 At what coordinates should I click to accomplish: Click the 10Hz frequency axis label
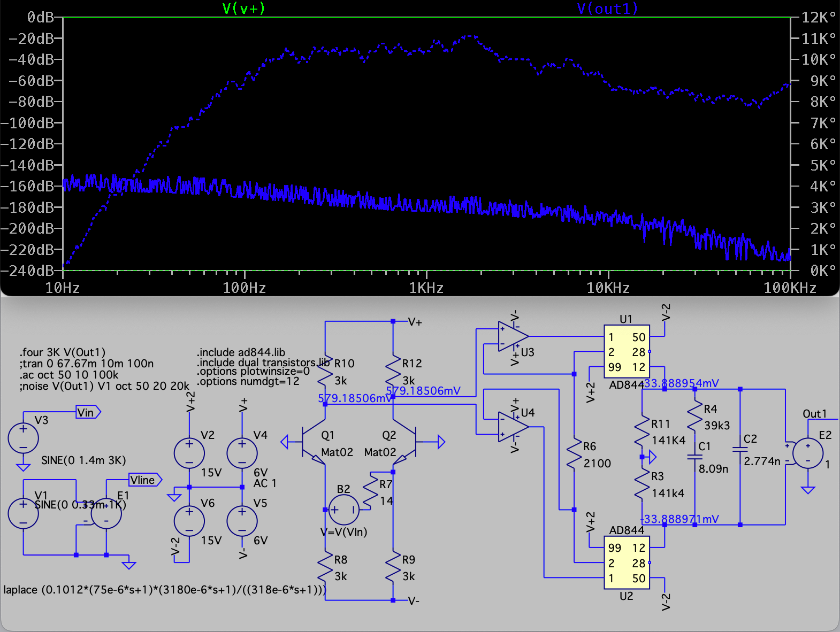pyautogui.click(x=63, y=288)
